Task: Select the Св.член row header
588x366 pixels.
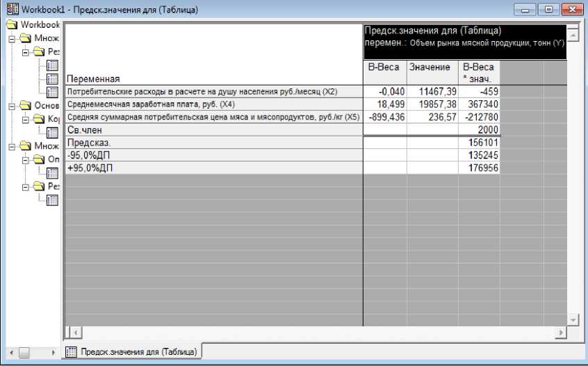Action: tap(214, 130)
